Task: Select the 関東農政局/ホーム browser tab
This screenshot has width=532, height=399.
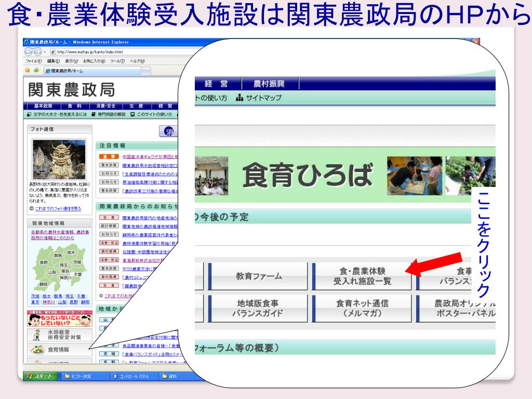Action: click(92, 71)
